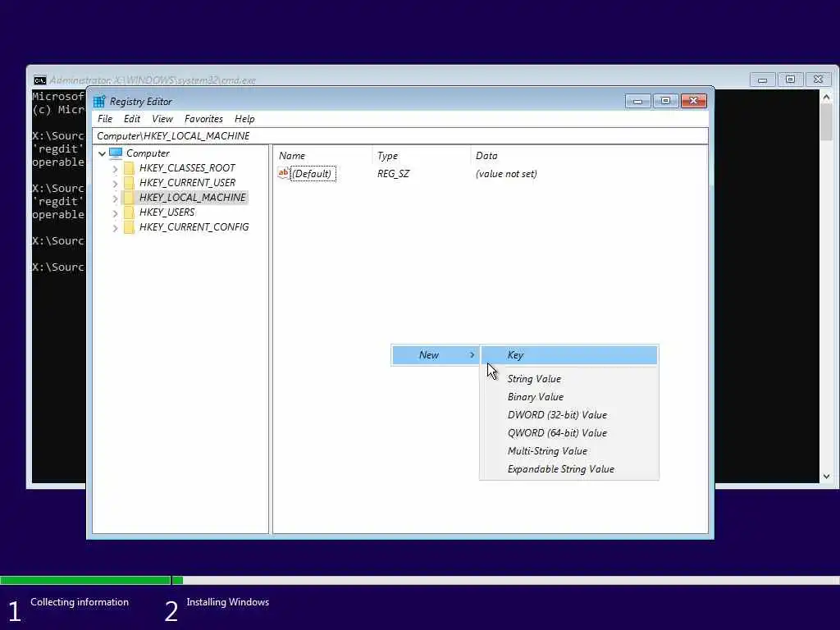Viewport: 840px width, 630px height.
Task: Select the Computer icon in the tree
Action: click(116, 153)
